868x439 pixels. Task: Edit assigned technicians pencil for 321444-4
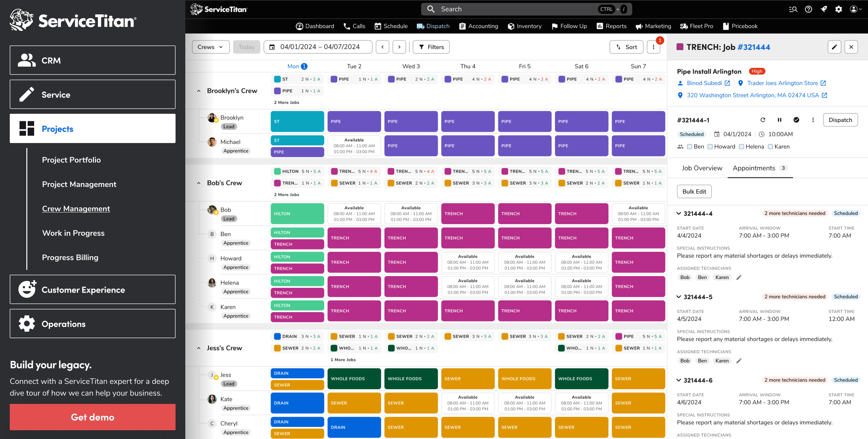(739, 277)
